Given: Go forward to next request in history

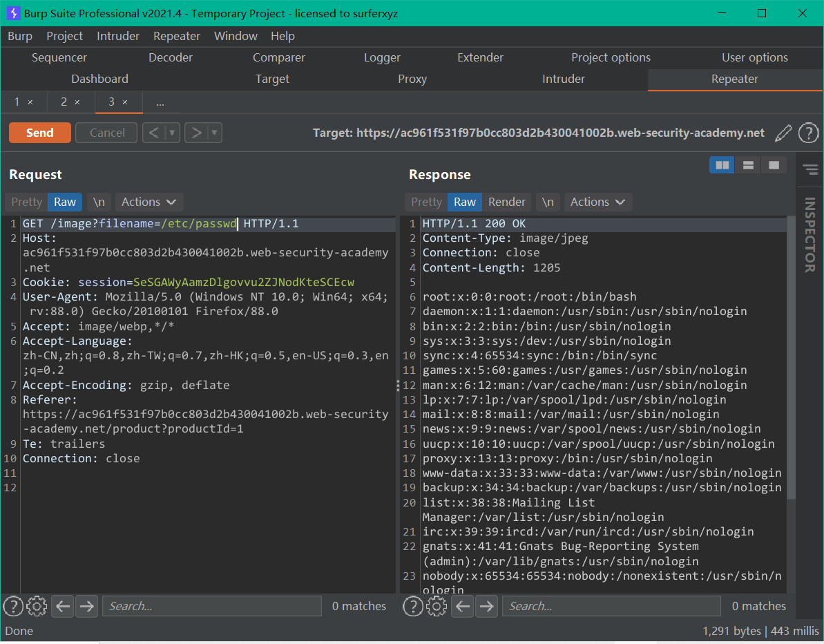Looking at the screenshot, I should pos(196,133).
